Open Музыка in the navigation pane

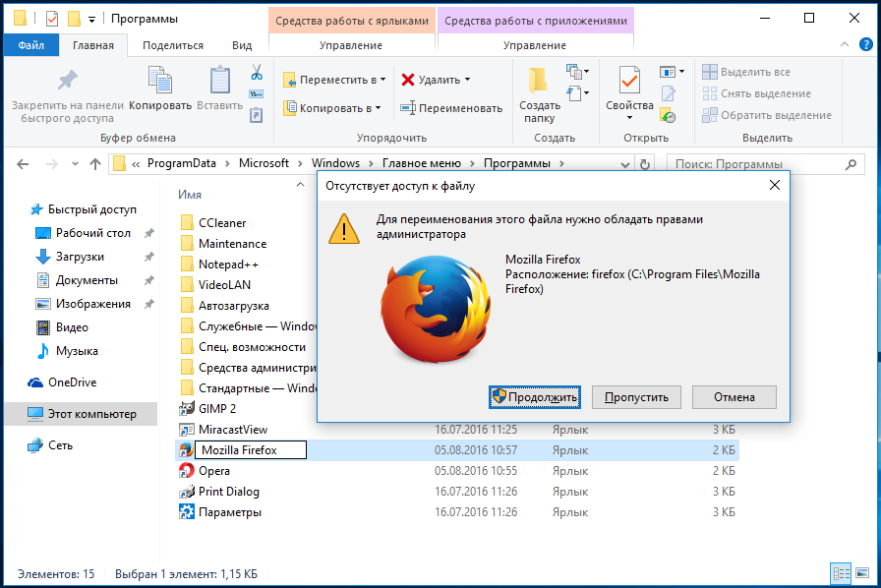pos(77,351)
